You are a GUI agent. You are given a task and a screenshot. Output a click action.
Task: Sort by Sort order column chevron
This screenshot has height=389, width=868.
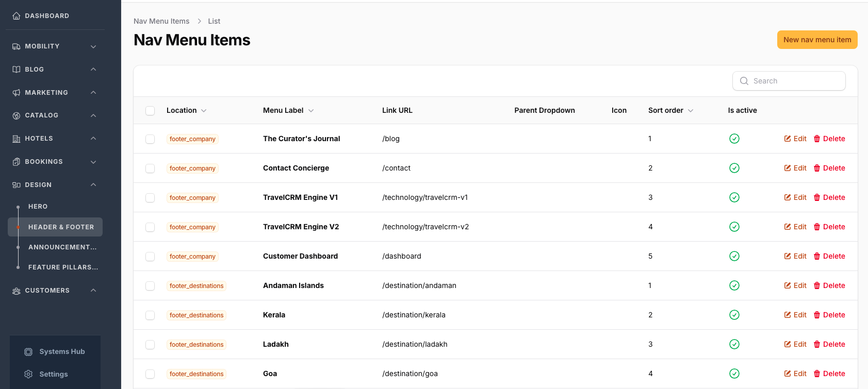(691, 111)
